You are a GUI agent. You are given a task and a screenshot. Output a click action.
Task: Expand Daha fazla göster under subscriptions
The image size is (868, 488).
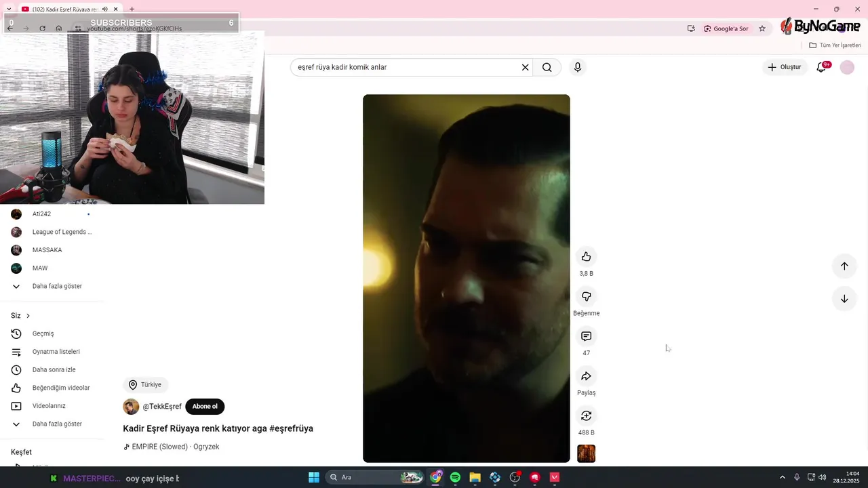coord(52,286)
